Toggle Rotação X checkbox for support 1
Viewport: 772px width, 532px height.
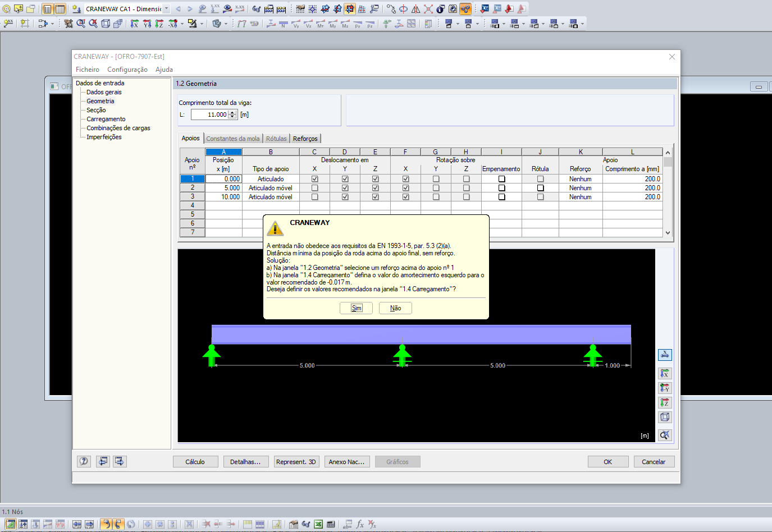(x=405, y=179)
